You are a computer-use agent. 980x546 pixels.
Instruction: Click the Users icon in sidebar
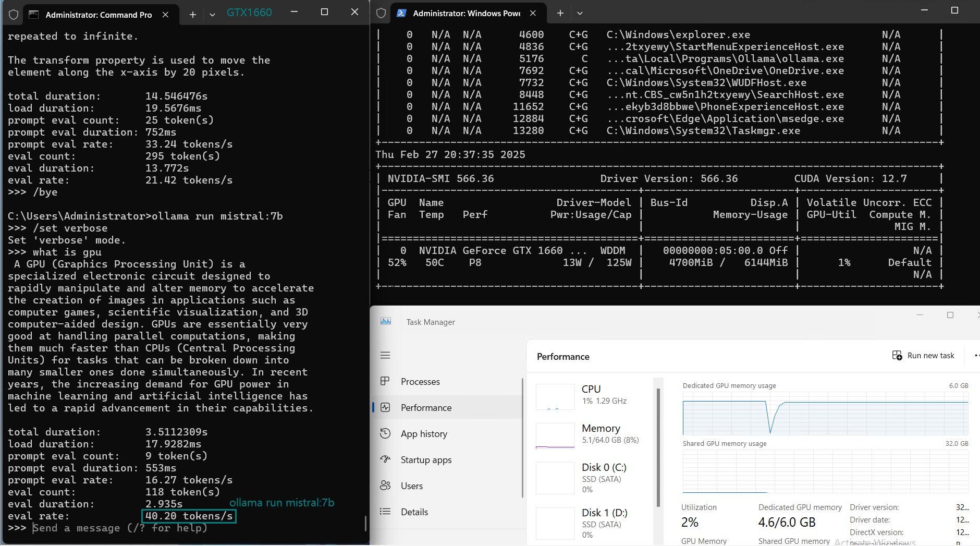pos(385,486)
